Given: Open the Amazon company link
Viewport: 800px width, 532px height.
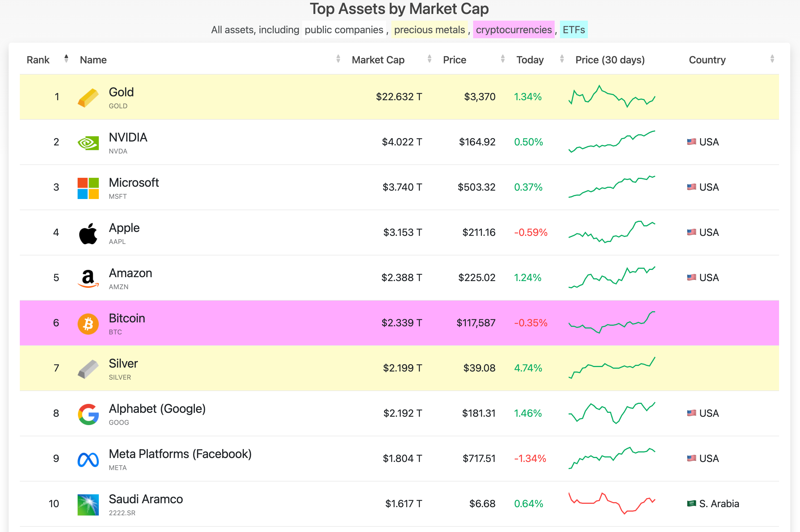Looking at the screenshot, I should tap(130, 273).
